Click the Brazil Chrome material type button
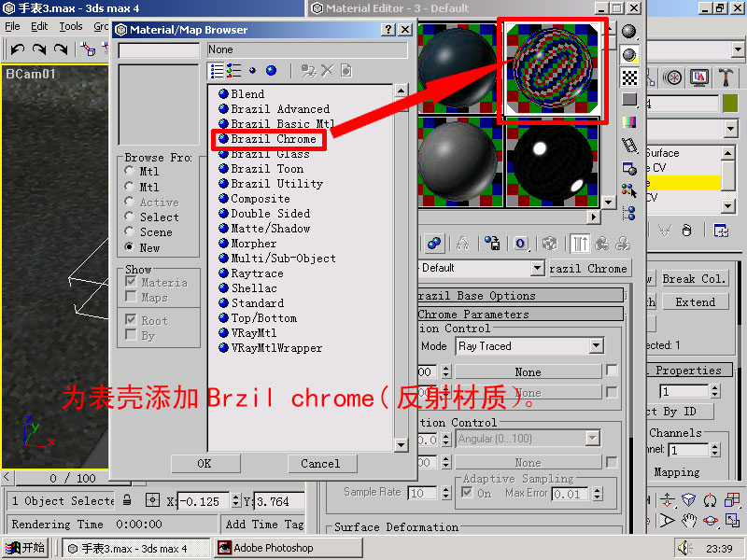This screenshot has height=560, width=747. (x=590, y=268)
